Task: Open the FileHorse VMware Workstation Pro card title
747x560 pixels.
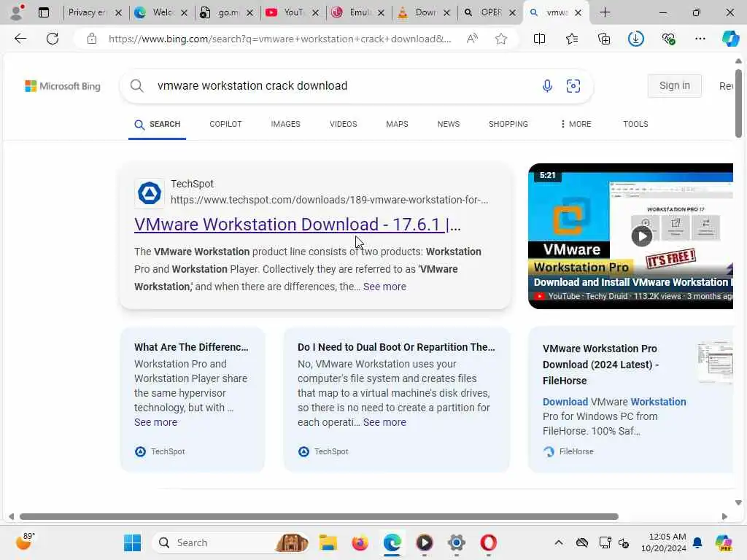Action: pyautogui.click(x=601, y=365)
